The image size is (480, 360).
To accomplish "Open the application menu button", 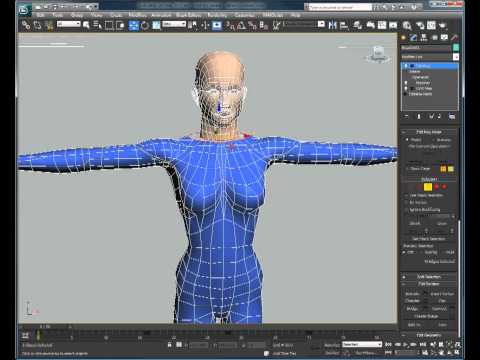I will pos(25,10).
